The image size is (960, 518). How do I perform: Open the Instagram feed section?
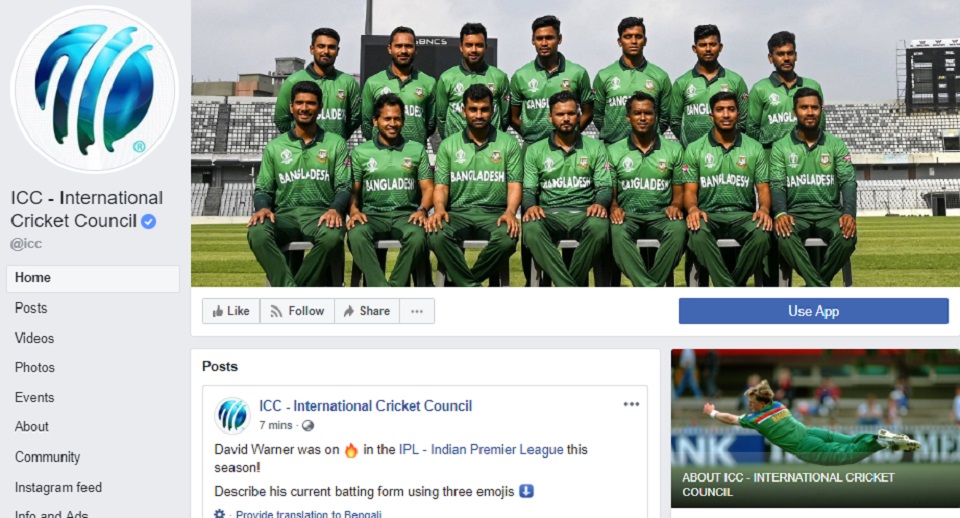[x=58, y=487]
